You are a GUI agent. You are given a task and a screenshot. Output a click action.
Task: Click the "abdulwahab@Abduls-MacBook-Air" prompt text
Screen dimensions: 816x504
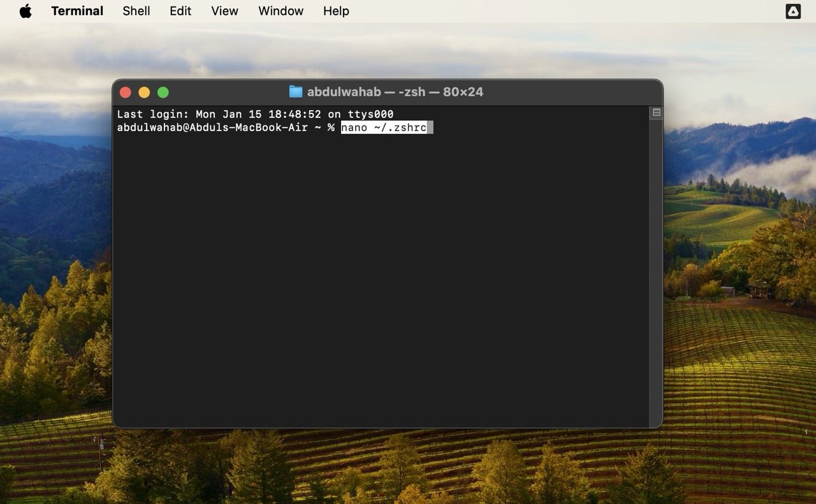(x=212, y=127)
